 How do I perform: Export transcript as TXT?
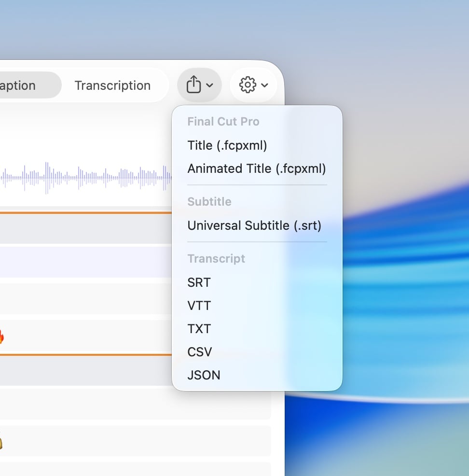pyautogui.click(x=199, y=329)
